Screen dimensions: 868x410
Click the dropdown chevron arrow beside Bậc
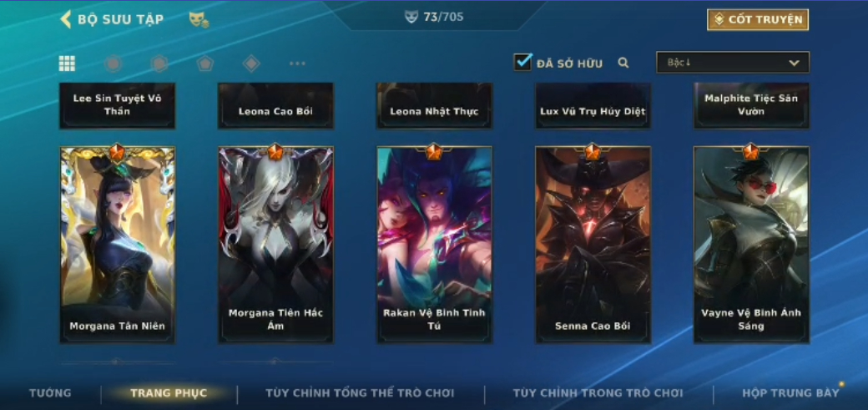(794, 63)
